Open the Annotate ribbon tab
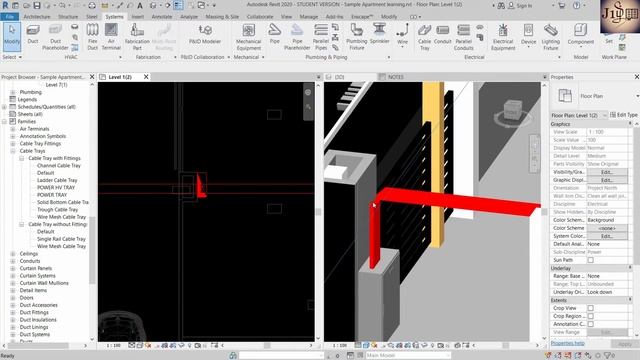The height and width of the screenshot is (360, 640). [162, 17]
